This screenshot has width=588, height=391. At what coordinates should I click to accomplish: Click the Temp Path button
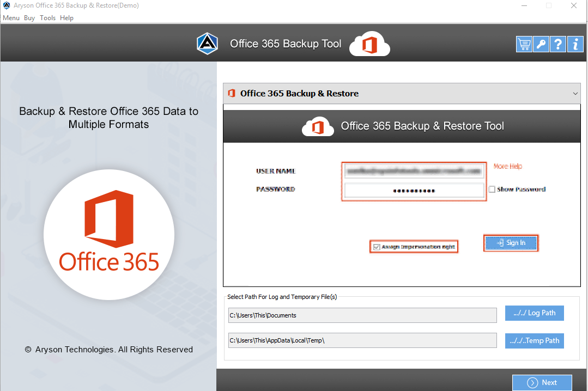(x=535, y=341)
